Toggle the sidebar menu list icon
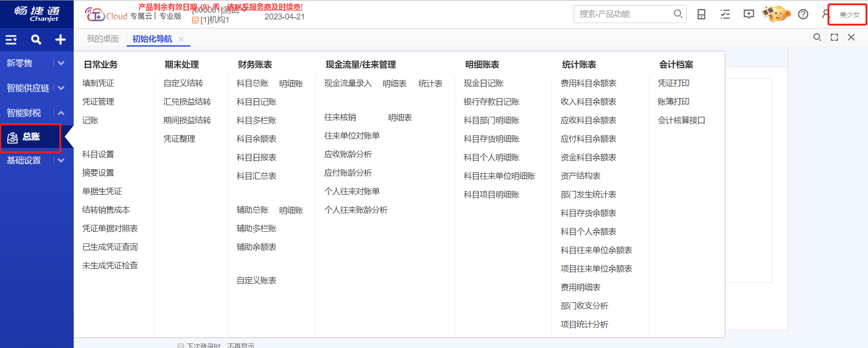Image resolution: width=868 pixels, height=348 pixels. click(11, 40)
